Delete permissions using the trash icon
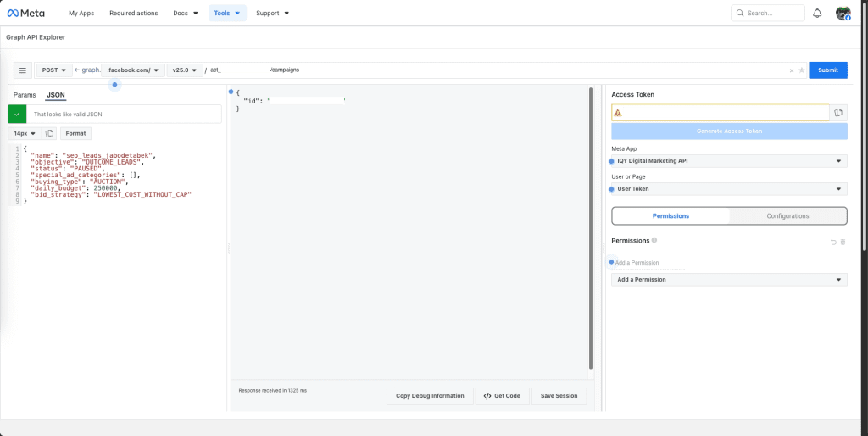 point(843,242)
